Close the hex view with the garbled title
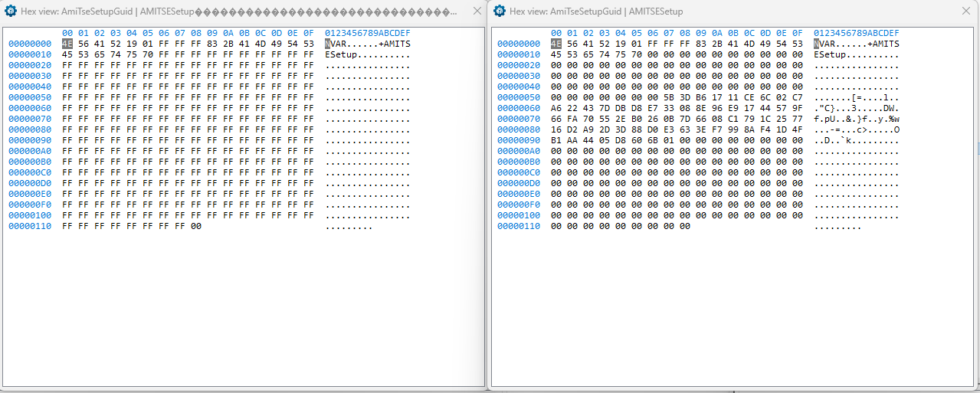980x393 pixels. click(x=477, y=11)
